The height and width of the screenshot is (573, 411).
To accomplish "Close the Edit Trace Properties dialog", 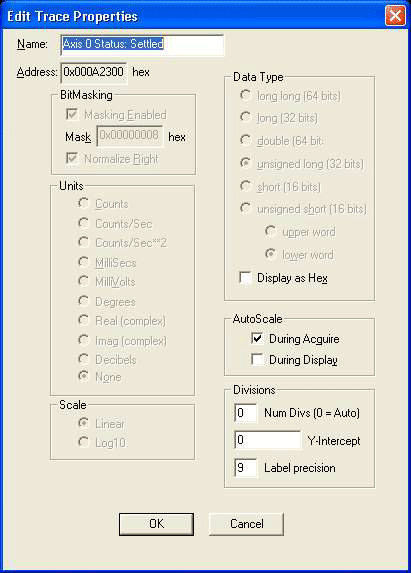I will (395, 16).
